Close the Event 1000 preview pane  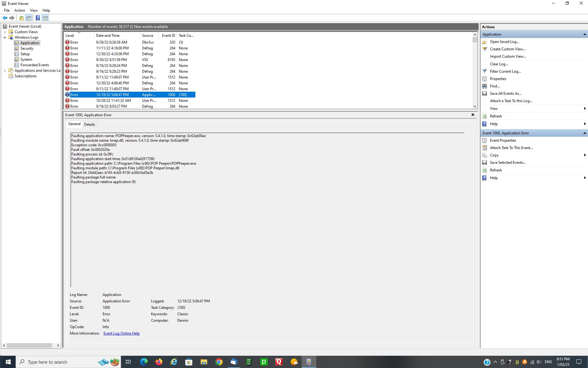pyautogui.click(x=473, y=115)
